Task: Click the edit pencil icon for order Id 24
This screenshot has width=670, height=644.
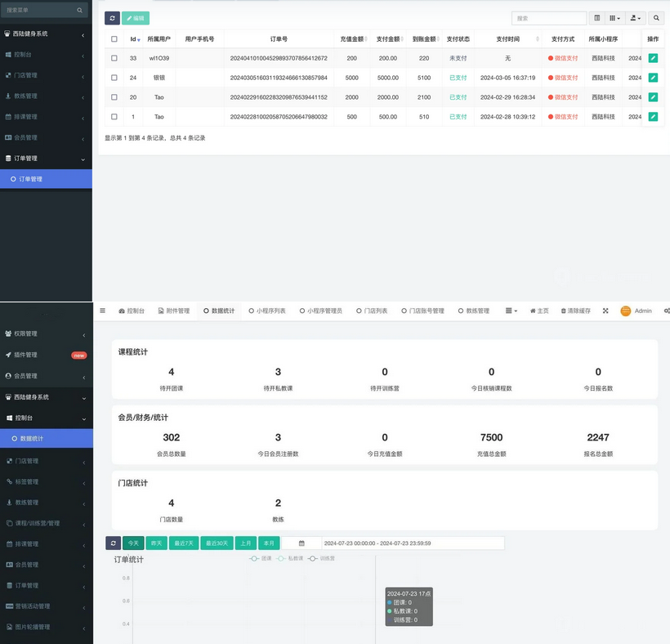Action: [653, 78]
